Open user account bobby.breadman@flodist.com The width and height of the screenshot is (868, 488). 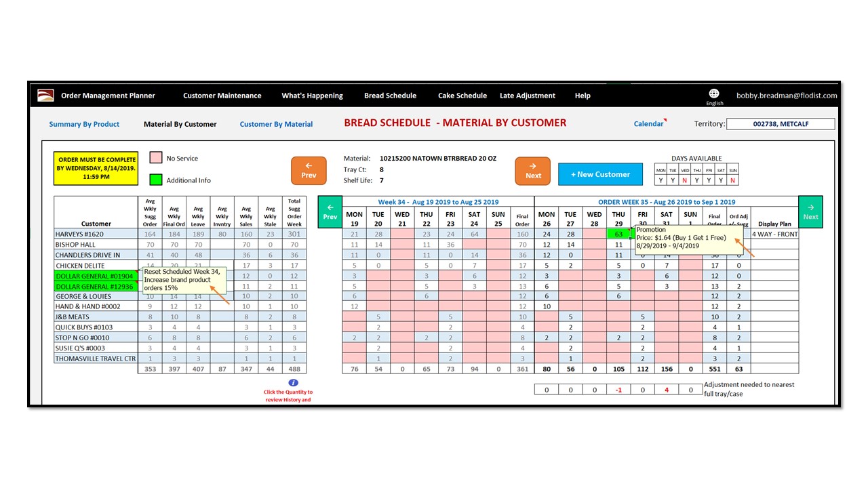(x=787, y=96)
